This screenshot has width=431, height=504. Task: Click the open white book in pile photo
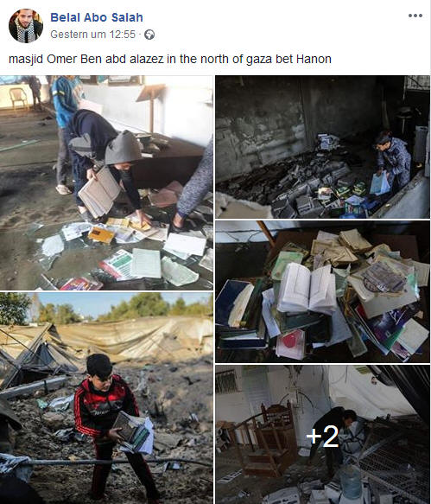tap(307, 289)
